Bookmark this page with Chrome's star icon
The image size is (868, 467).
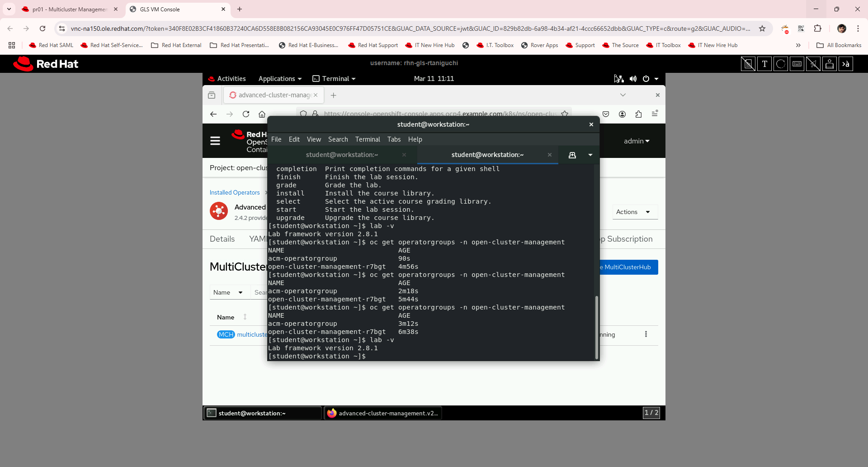pos(762,29)
